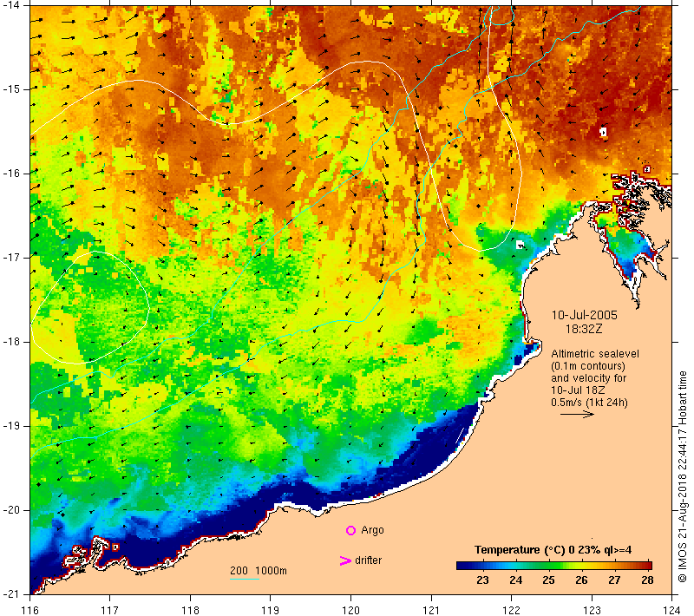Click the 0.5m/s velocity scale arrow

(577, 414)
